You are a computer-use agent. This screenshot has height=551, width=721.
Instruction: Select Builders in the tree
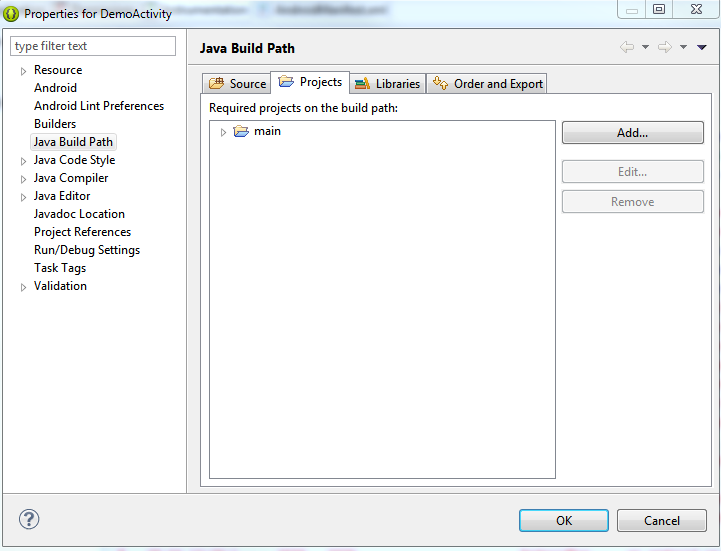click(55, 124)
